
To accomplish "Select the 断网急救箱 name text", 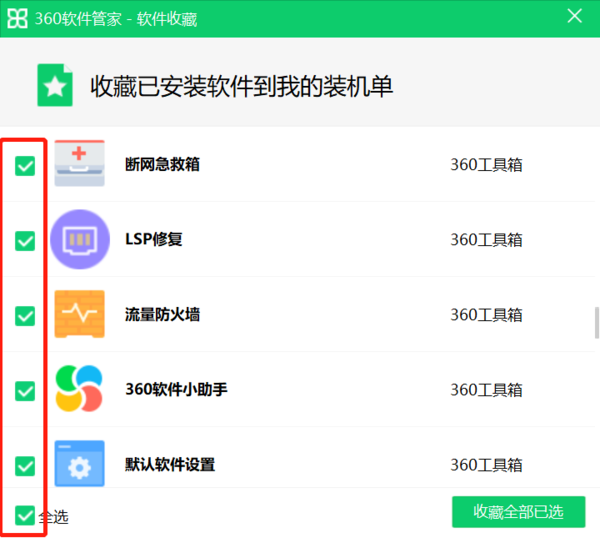I will (162, 164).
